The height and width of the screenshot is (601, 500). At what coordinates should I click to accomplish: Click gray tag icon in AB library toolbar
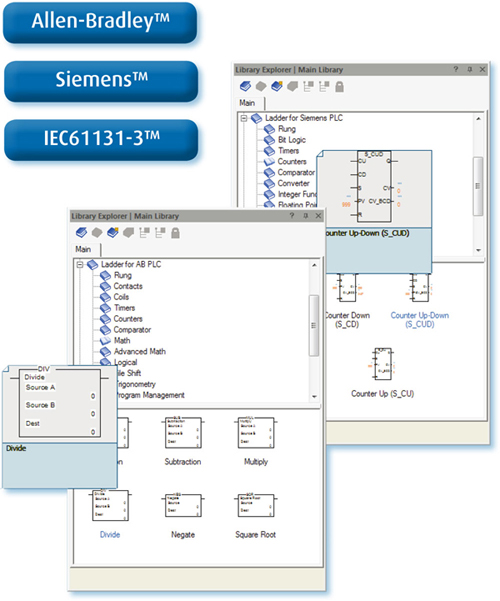(x=128, y=233)
